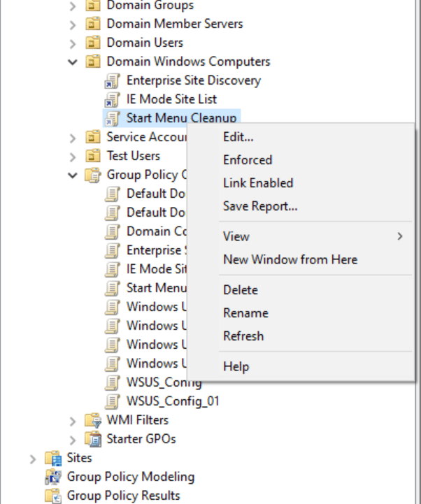
Task: Expand the Starter GPOs node
Action: click(73, 440)
